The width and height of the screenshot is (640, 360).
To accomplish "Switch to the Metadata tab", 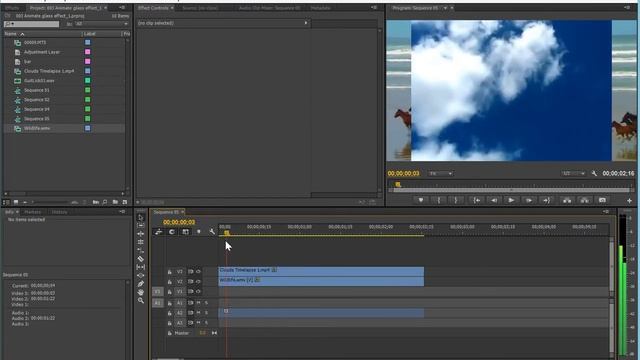I will pyautogui.click(x=320, y=8).
